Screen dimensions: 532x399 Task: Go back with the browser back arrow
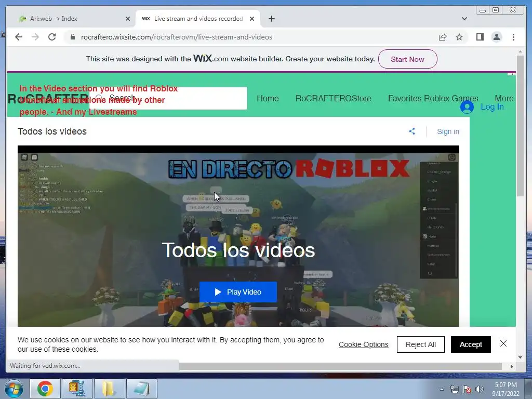[19, 37]
